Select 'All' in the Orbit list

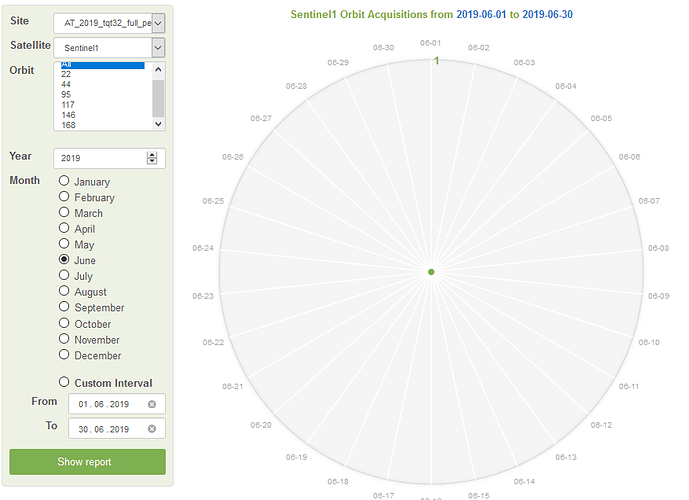click(102, 65)
